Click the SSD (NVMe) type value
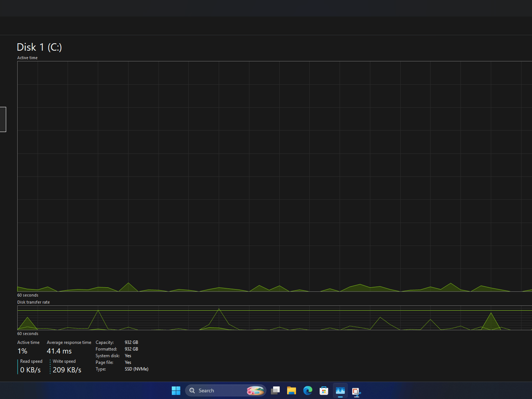Viewport: 532px width, 399px height. coord(136,369)
